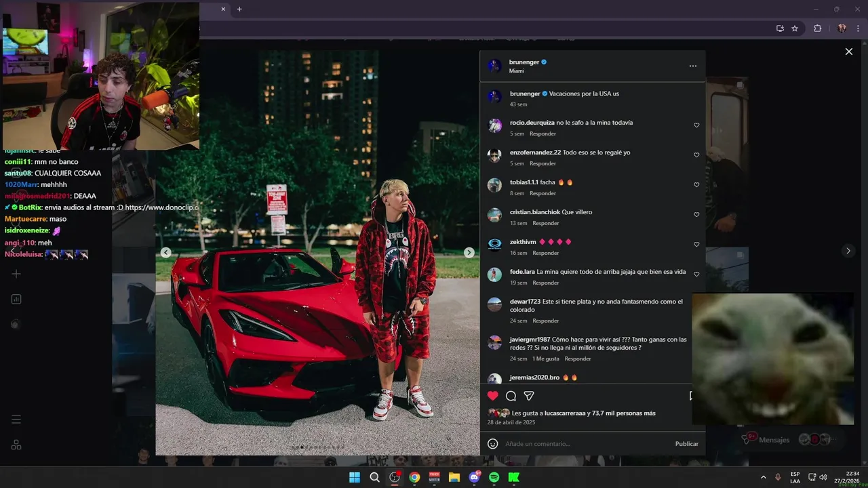Reply to javiergmr1987's comment
Viewport: 868px width, 488px height.
(578, 359)
